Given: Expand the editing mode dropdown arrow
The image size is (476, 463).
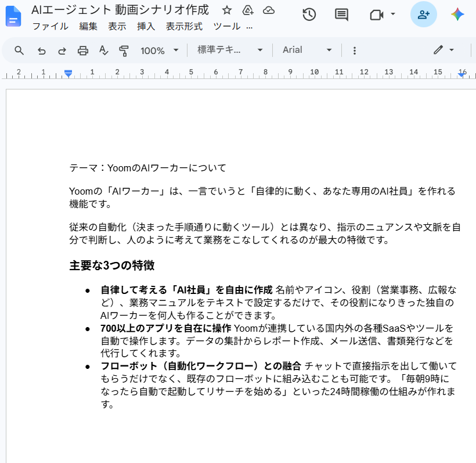Looking at the screenshot, I should [452, 50].
